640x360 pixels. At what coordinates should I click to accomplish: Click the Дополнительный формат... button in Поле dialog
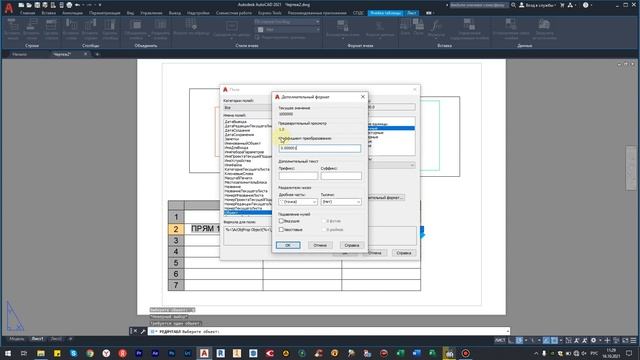[x=386, y=198]
